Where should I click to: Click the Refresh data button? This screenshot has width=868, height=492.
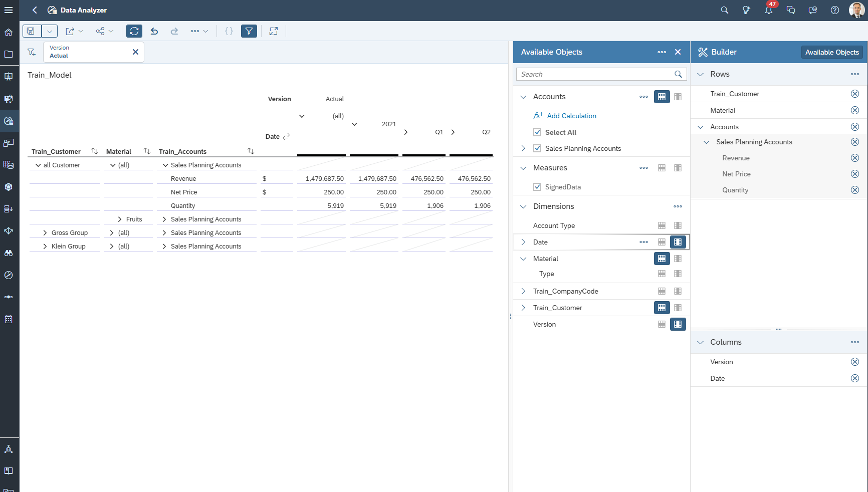pyautogui.click(x=134, y=31)
